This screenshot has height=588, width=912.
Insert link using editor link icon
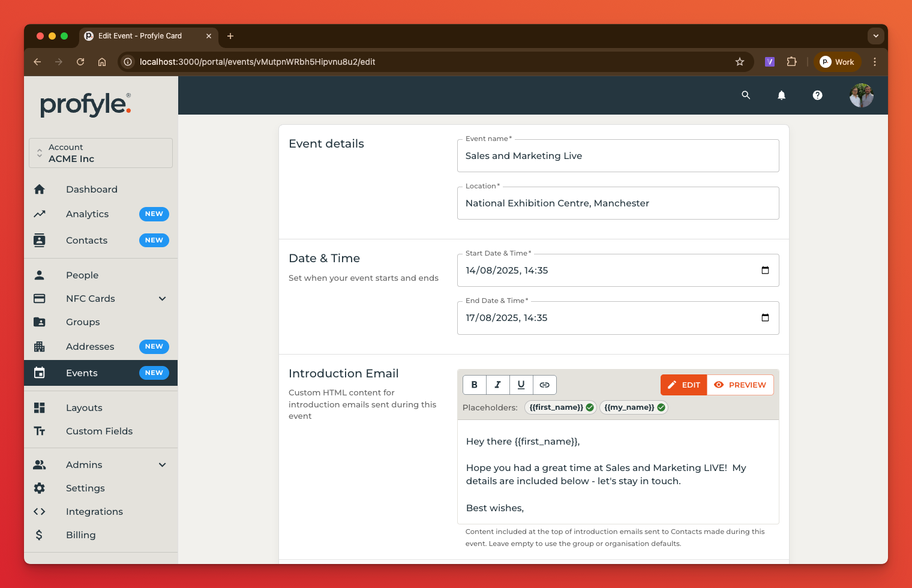tap(544, 385)
